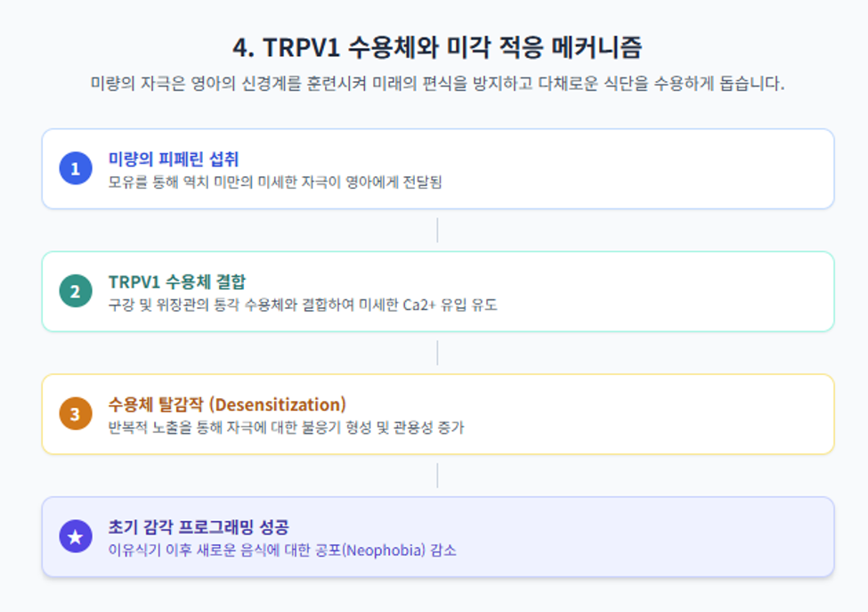The image size is (868, 612).
Task: Click the subtitle sentence beneath the title
Action: tap(437, 84)
